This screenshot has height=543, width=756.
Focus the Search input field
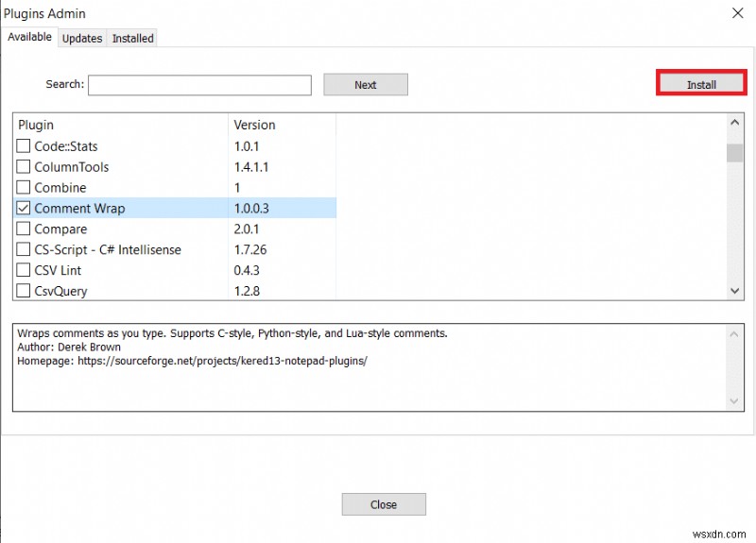pyautogui.click(x=199, y=85)
